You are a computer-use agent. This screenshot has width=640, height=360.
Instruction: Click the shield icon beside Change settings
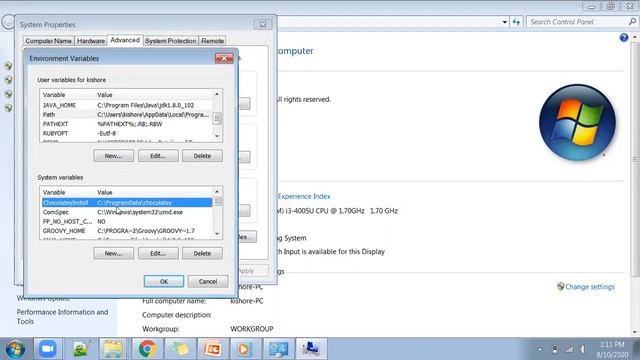560,287
